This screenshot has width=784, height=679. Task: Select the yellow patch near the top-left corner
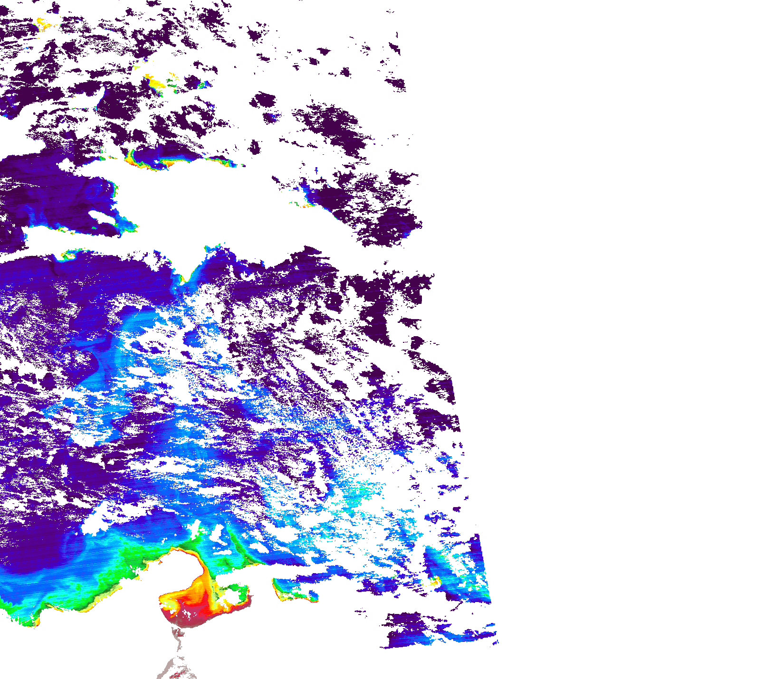[43, 23]
